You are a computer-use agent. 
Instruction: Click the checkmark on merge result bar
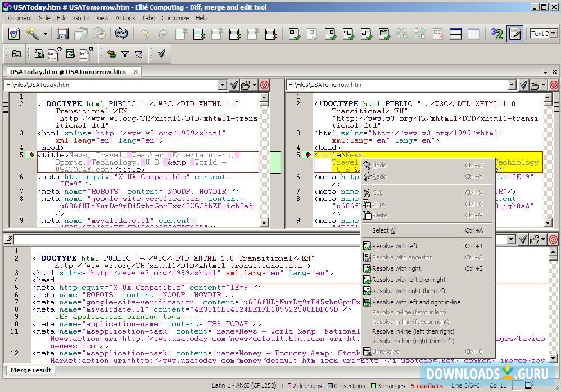tap(523, 239)
